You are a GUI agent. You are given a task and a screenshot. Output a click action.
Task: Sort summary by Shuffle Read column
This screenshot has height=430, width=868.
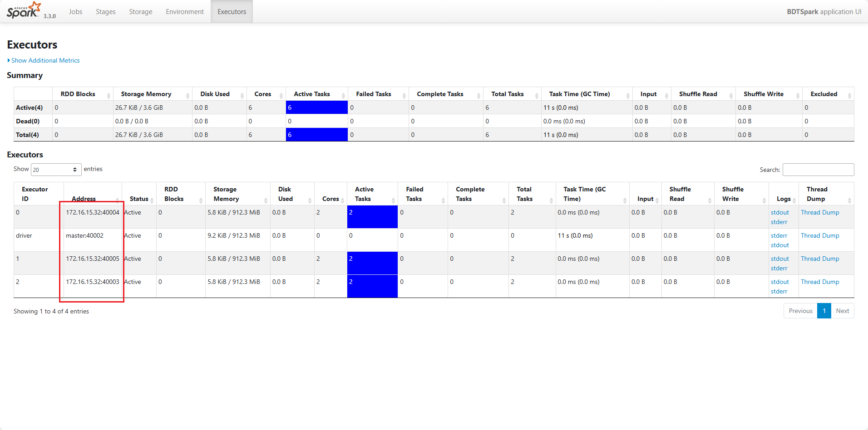tap(703, 94)
